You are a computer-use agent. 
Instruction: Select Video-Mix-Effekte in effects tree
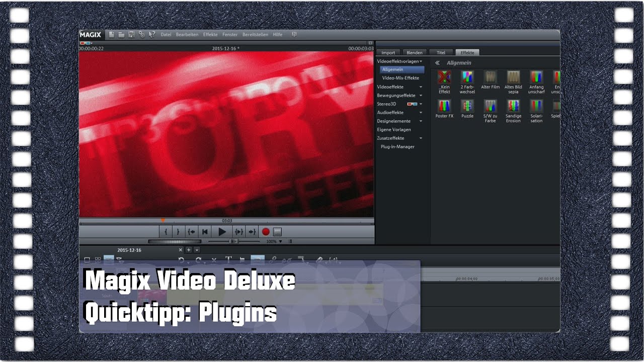click(400, 78)
